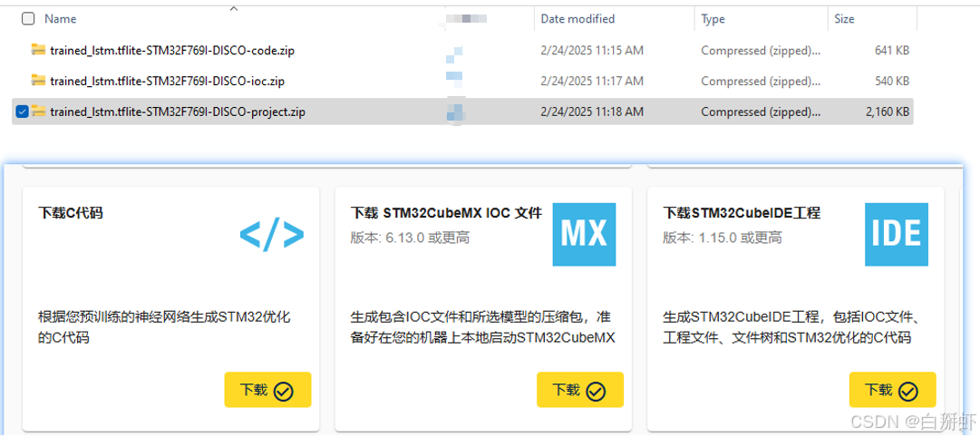This screenshot has height=437, width=980.
Task: Select file trained_lstm.tflite-STM32F769I-DISCO-ioc.zip
Action: click(x=168, y=82)
